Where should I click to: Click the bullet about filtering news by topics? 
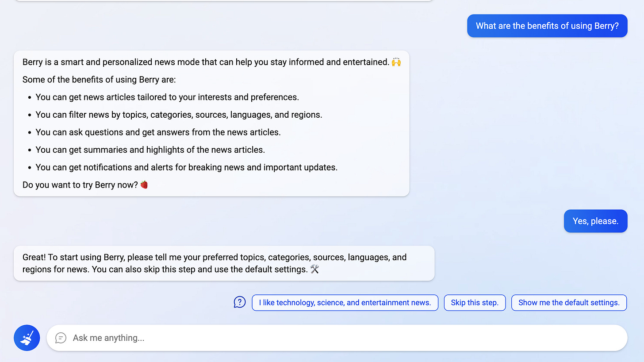[179, 115]
